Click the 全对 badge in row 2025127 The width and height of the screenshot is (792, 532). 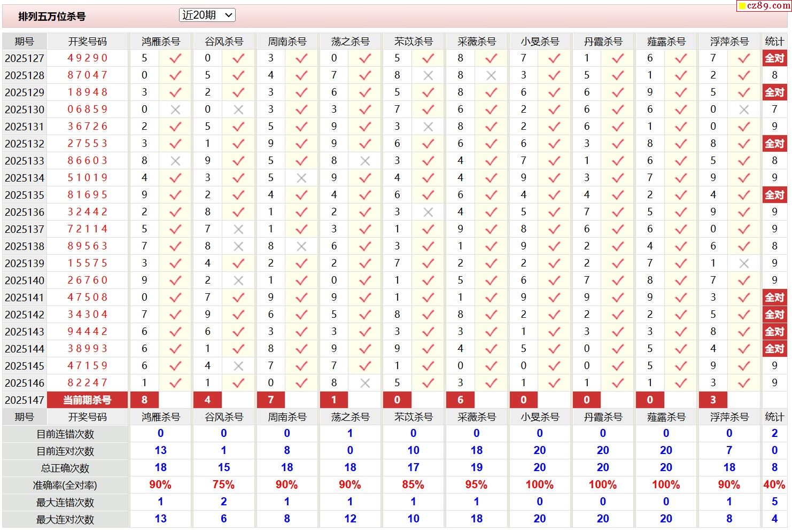tap(774, 58)
